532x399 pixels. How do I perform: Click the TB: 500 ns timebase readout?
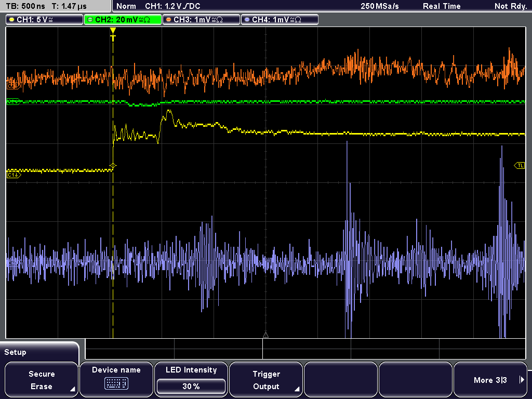[x=25, y=6]
